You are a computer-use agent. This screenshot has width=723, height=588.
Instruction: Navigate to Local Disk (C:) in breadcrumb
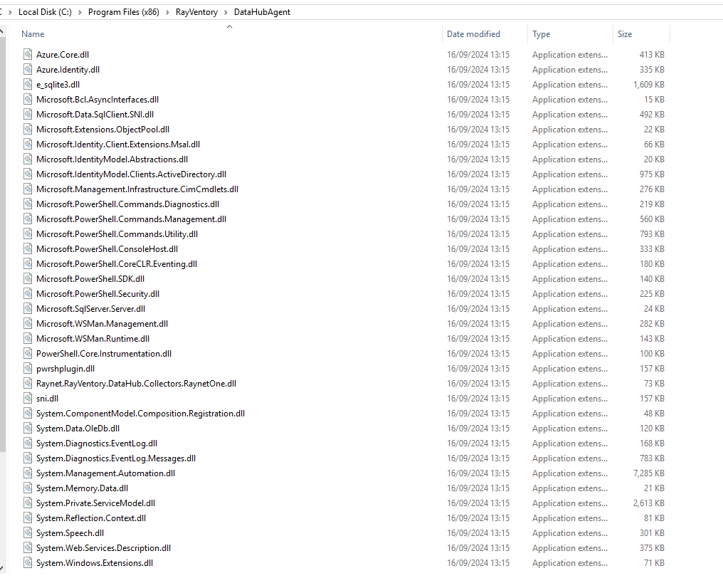(x=46, y=12)
